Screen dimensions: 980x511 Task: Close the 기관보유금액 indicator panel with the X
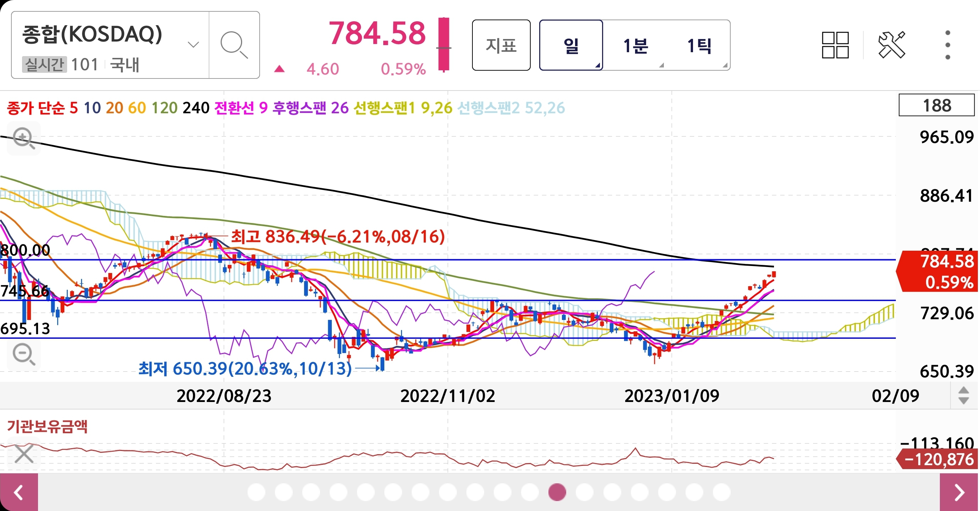pos(23,454)
